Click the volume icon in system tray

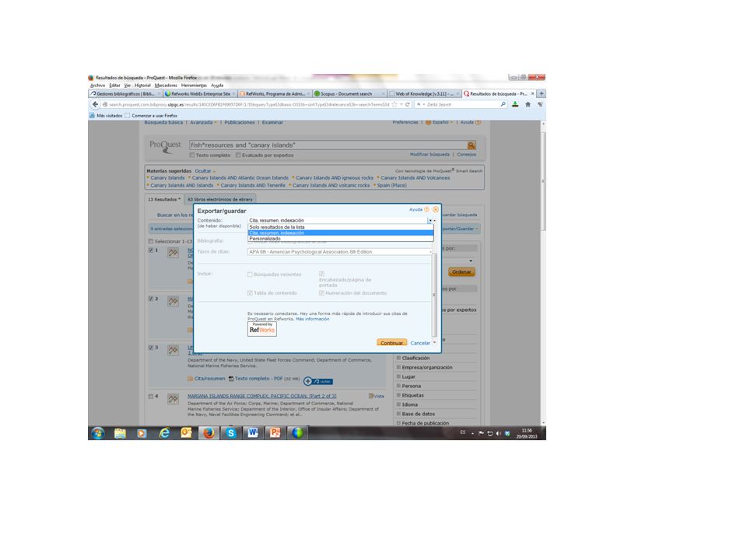498,433
